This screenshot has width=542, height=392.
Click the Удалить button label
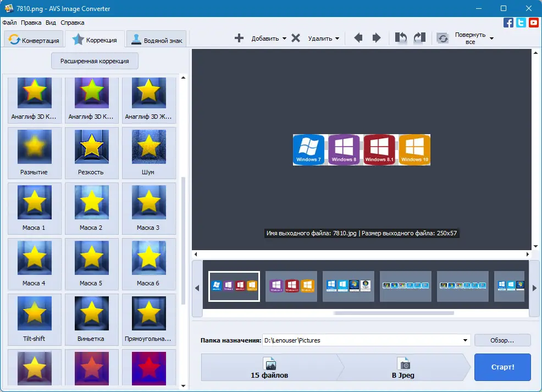point(320,38)
